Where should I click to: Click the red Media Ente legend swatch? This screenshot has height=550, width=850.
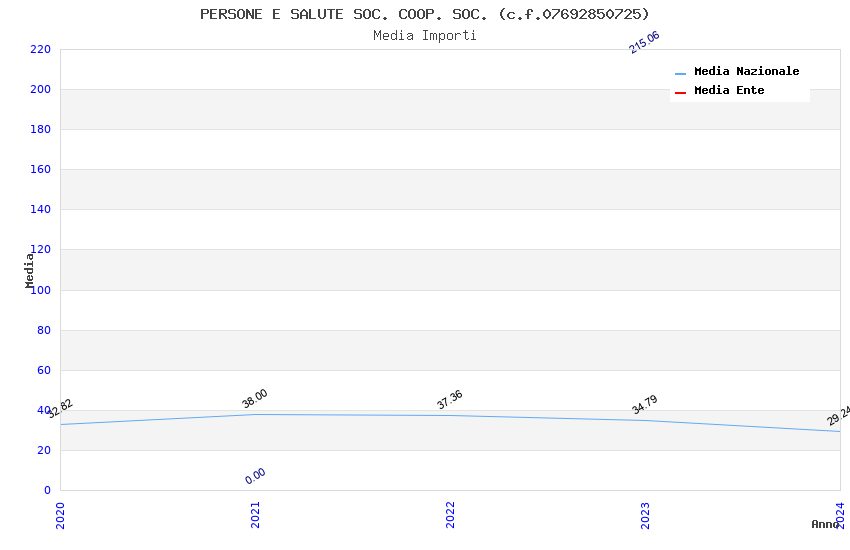(x=680, y=93)
